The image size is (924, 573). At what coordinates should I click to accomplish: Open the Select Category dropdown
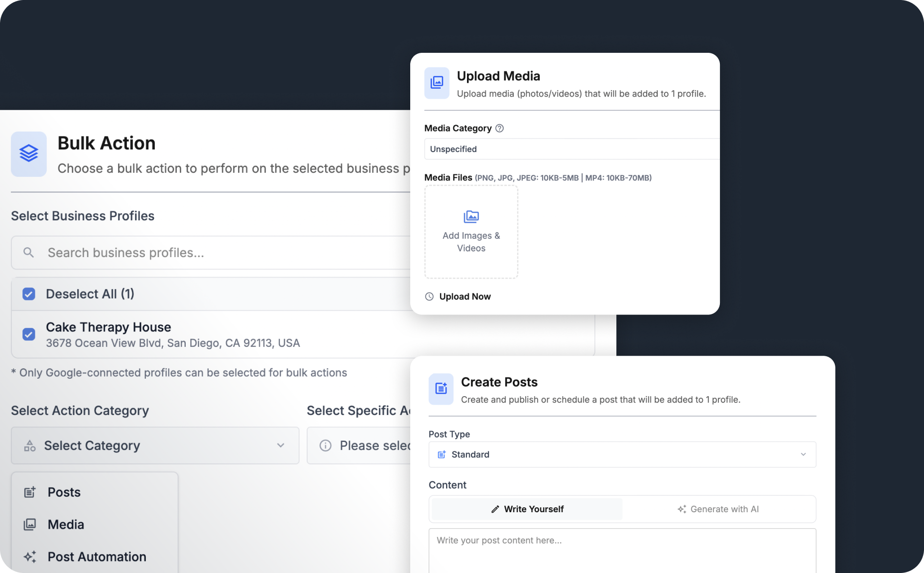pyautogui.click(x=155, y=445)
